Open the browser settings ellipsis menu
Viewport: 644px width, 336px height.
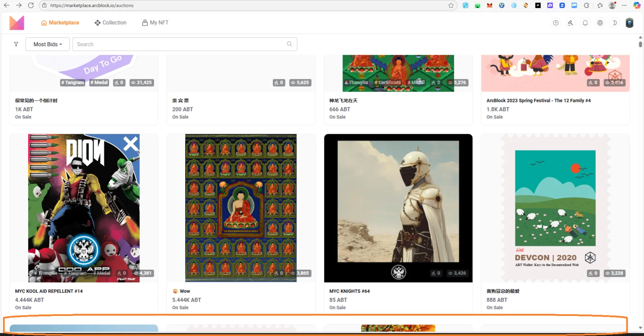coord(624,6)
